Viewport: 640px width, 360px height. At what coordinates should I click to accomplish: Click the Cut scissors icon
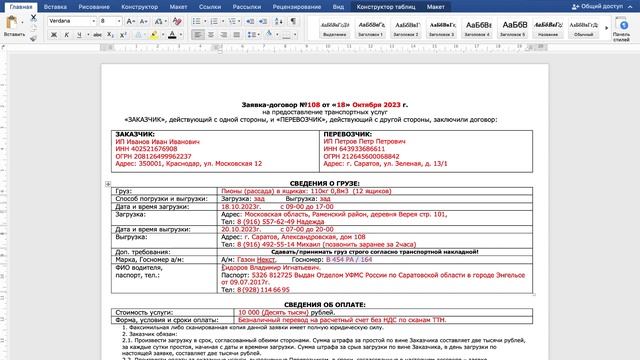click(x=33, y=18)
